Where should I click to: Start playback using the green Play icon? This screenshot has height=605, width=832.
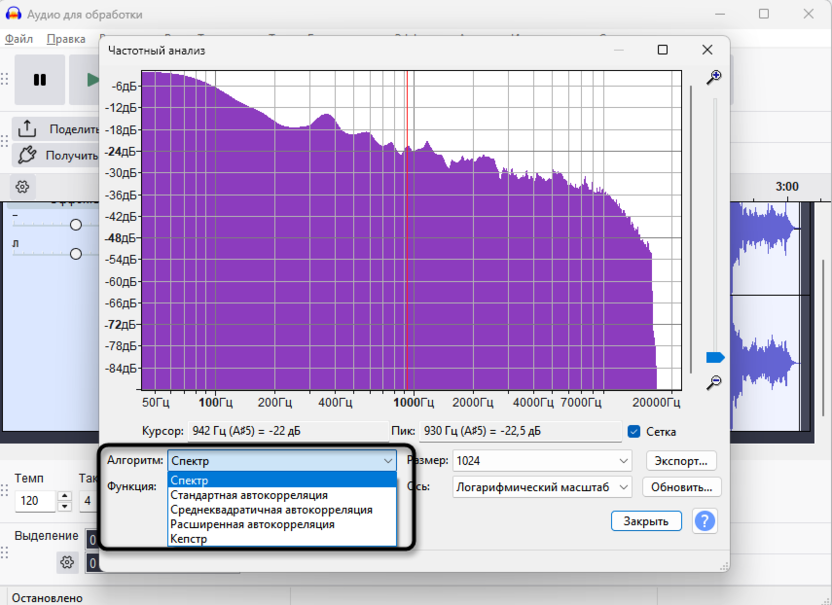tap(91, 80)
